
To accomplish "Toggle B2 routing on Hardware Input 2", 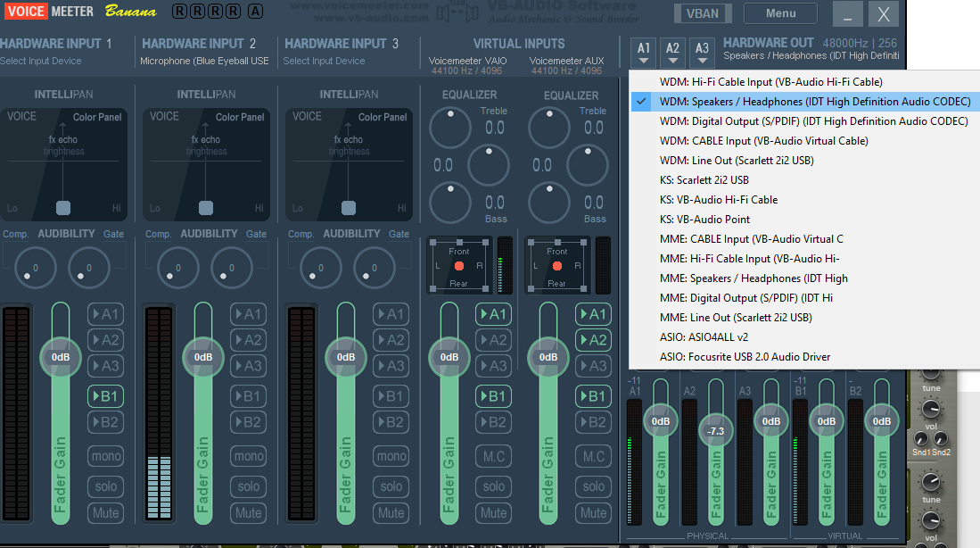I will (248, 422).
